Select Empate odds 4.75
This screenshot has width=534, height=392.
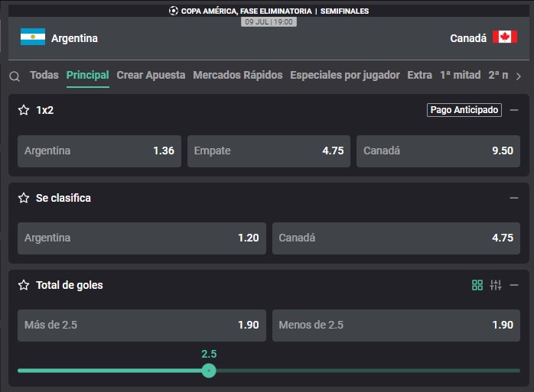[x=269, y=151]
